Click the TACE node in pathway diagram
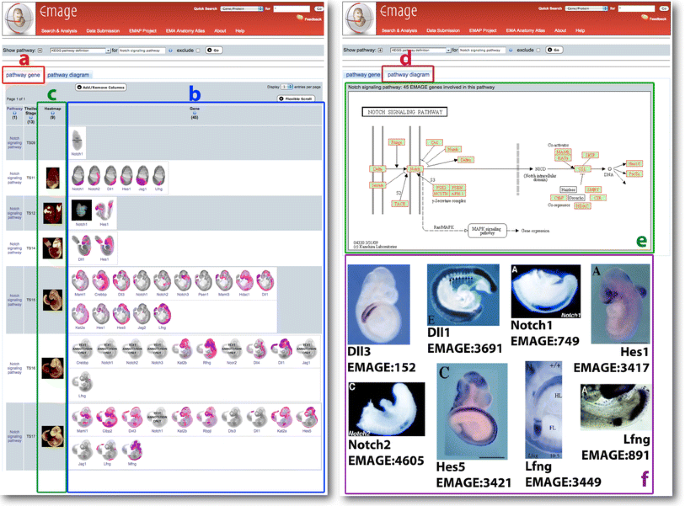The image size is (685, 506). 400,204
